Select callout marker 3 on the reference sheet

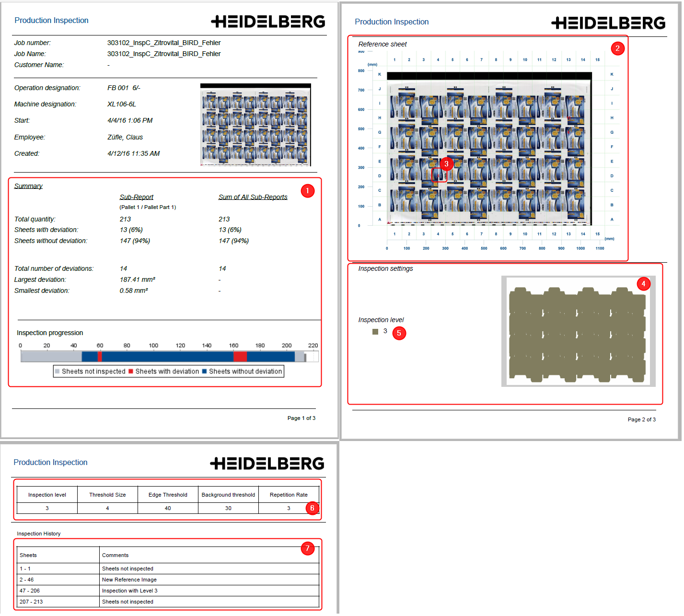coord(446,164)
